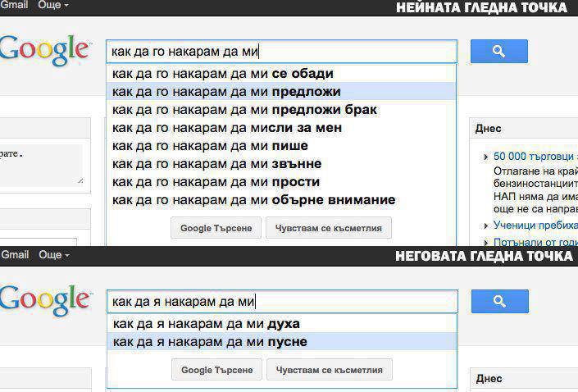Select suggestion ending in "обърне внимание"

tap(281, 200)
